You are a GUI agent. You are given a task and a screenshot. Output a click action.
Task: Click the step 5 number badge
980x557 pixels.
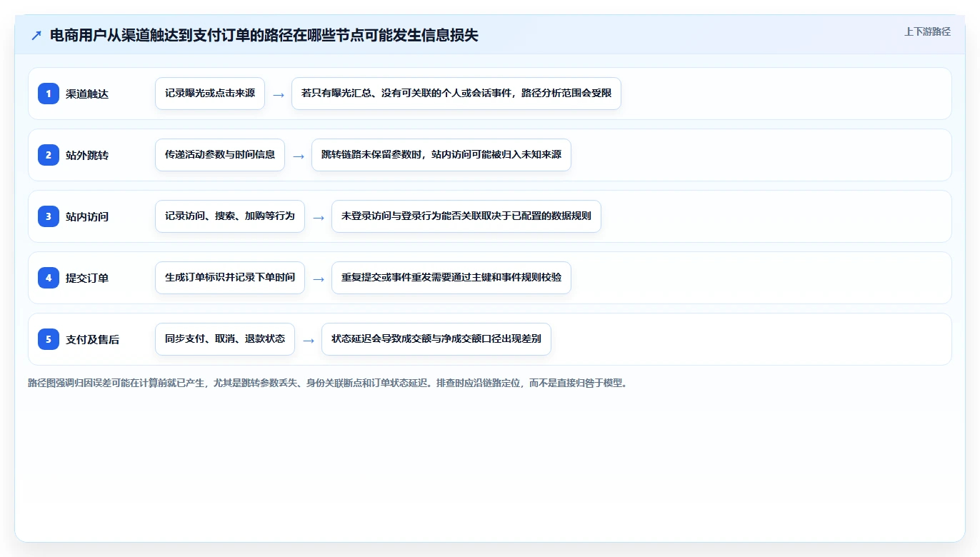click(49, 339)
